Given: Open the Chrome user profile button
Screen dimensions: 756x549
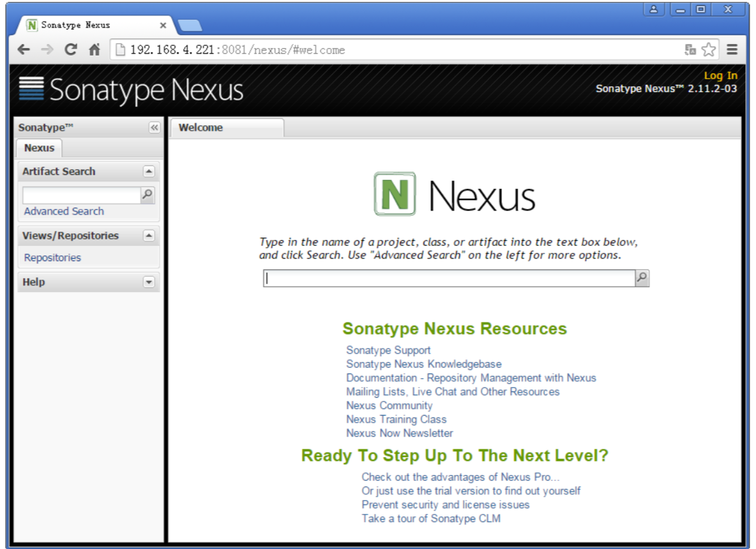Looking at the screenshot, I should coord(653,9).
